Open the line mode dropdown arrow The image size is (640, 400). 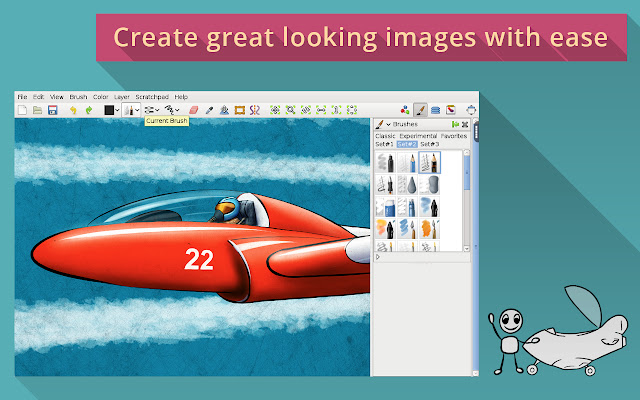click(x=177, y=110)
